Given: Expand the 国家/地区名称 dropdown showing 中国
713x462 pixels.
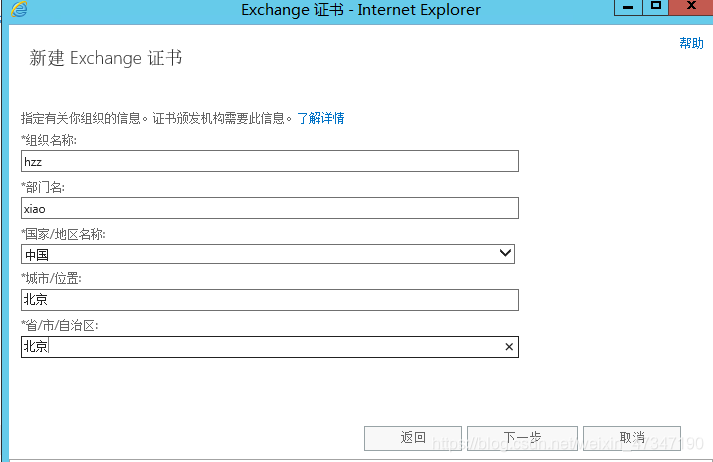Looking at the screenshot, I should coord(268,254).
